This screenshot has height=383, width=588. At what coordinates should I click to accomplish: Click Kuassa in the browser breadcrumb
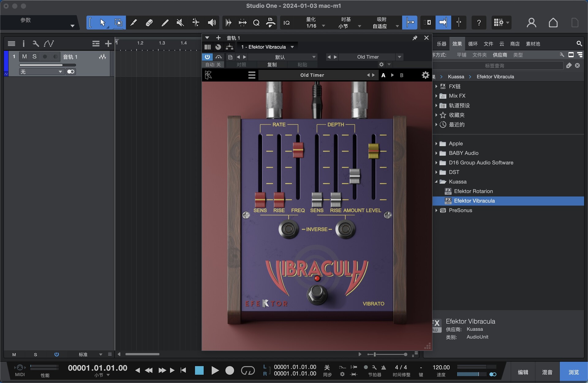tap(456, 77)
